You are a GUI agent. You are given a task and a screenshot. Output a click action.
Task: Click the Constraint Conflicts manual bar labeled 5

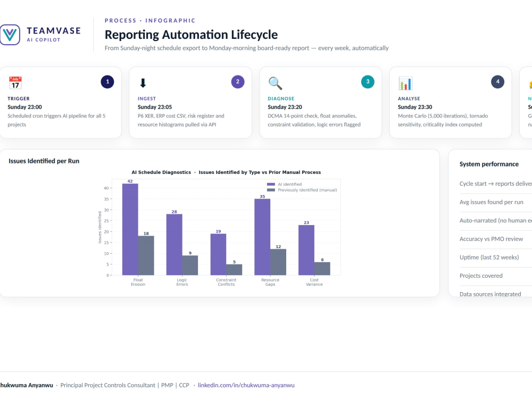click(234, 270)
